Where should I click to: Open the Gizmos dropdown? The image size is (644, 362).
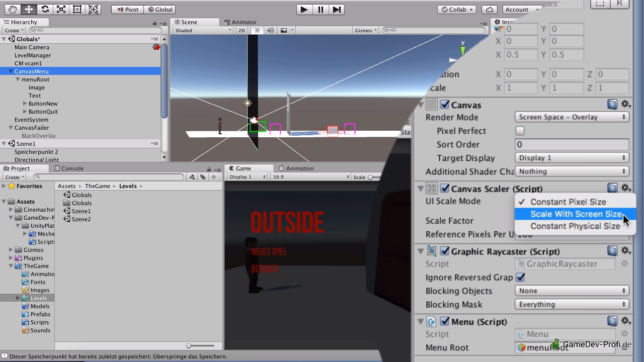tap(366, 30)
